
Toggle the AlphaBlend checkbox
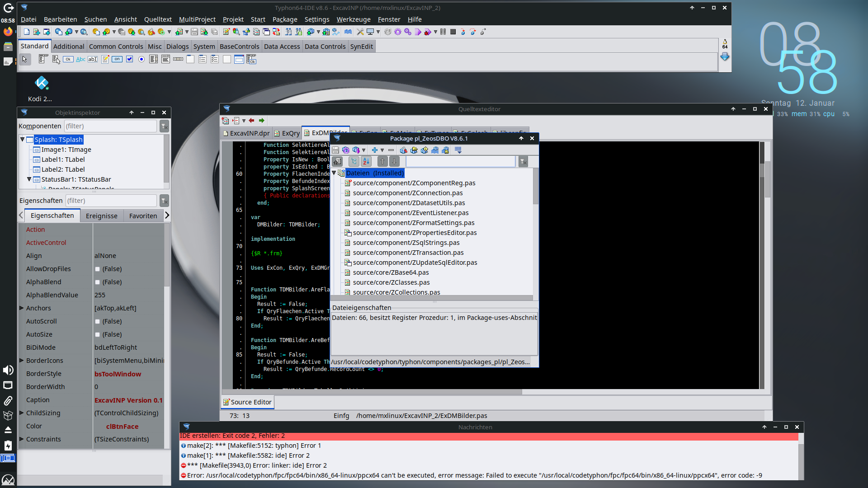click(97, 282)
